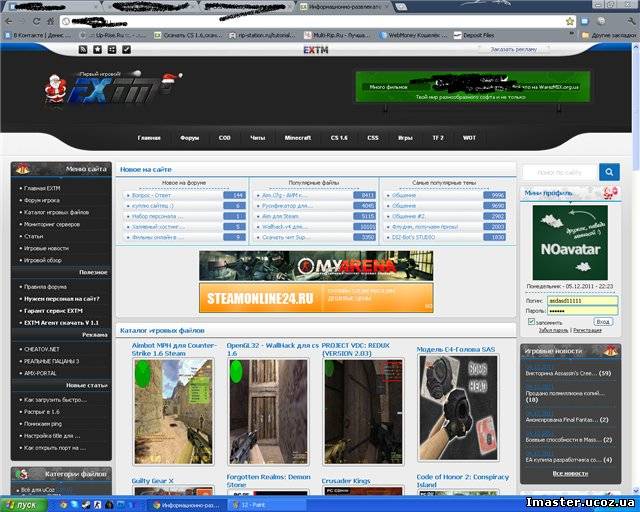This screenshot has height=512, width=640.
Task: Open the browser home page icon
Action: coord(50,21)
